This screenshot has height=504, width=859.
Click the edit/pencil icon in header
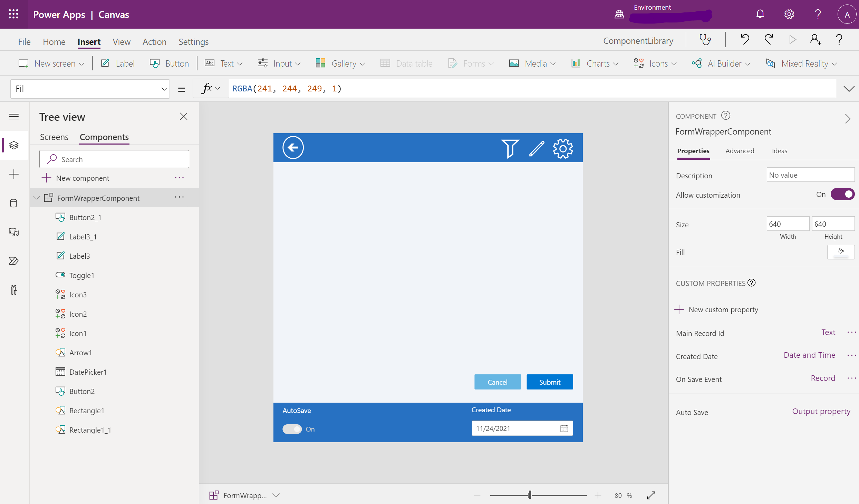click(535, 148)
